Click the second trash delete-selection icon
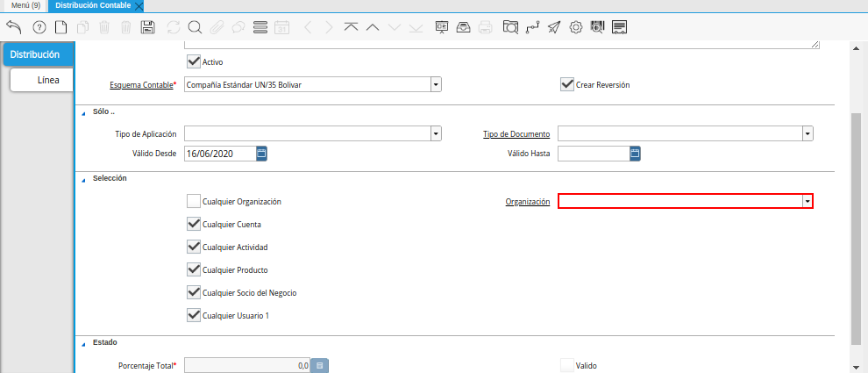The height and width of the screenshot is (373, 868). click(126, 27)
